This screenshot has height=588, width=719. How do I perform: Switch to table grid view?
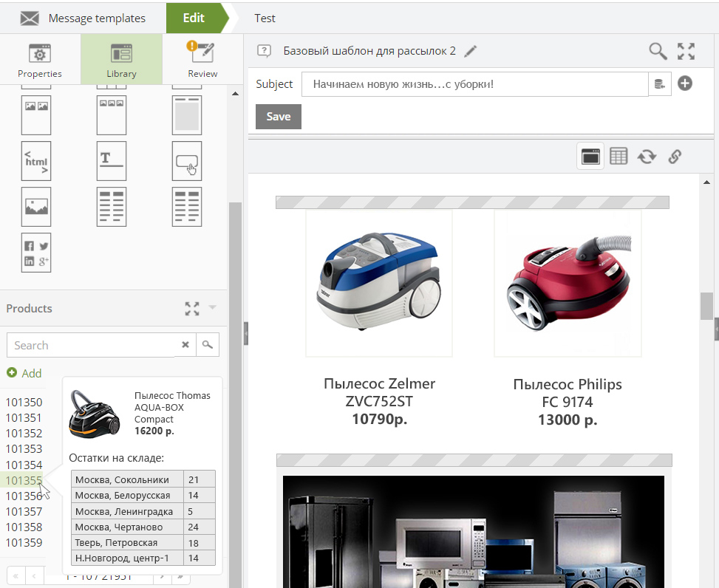coord(619,157)
